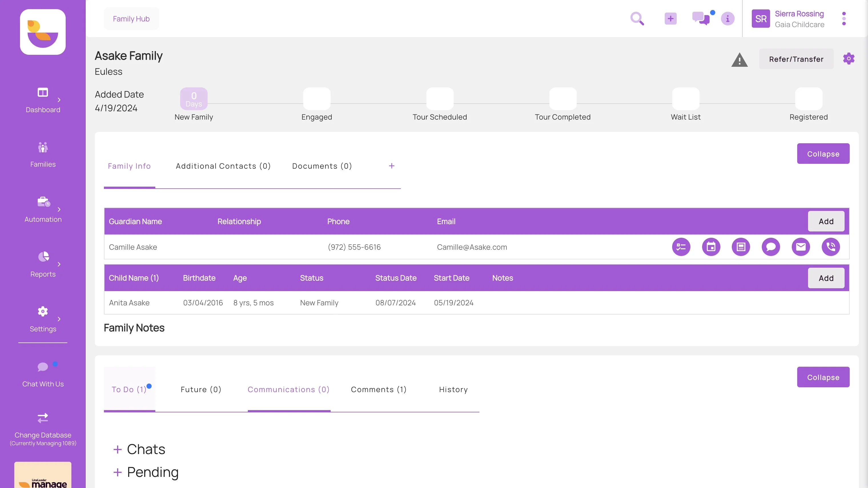This screenshot has width=868, height=488.
Task: Send text message via chat bubble icon
Action: (x=771, y=247)
